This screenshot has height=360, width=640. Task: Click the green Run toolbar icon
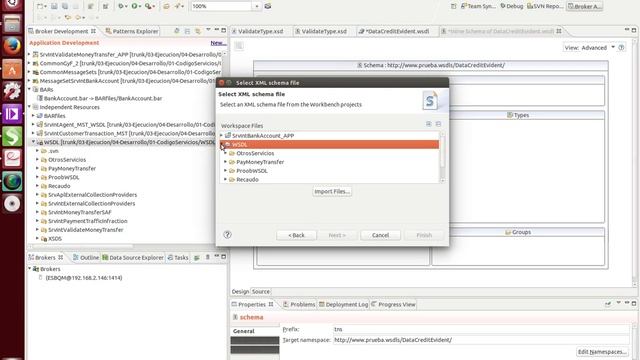click(134, 6)
